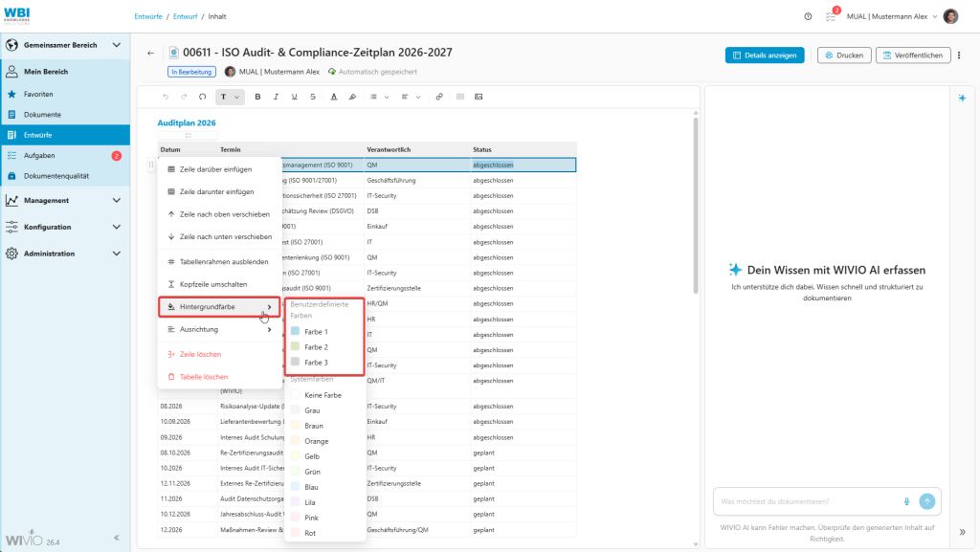Select the highlighter marker tool
The width and height of the screenshot is (980, 552).
click(352, 97)
